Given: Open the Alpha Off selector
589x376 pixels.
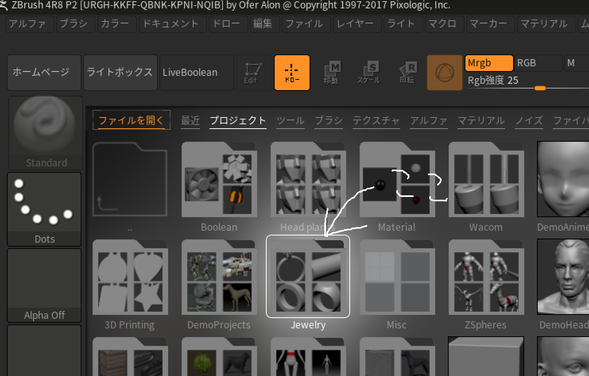Looking at the screenshot, I should point(44,285).
